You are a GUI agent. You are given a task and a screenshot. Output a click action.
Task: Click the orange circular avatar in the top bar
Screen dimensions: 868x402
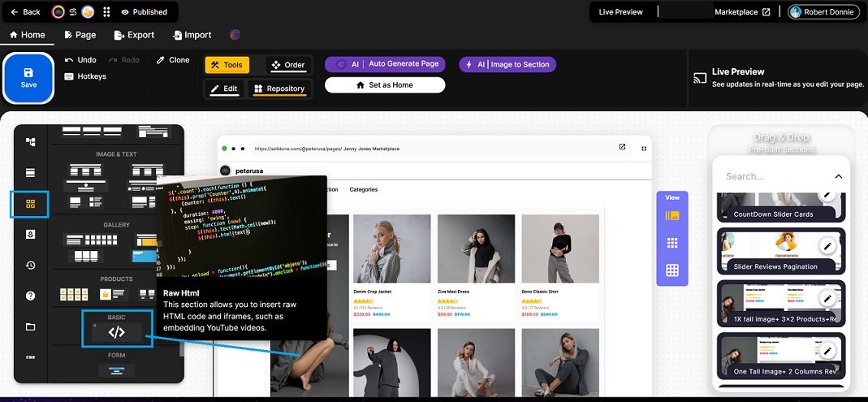tap(88, 11)
